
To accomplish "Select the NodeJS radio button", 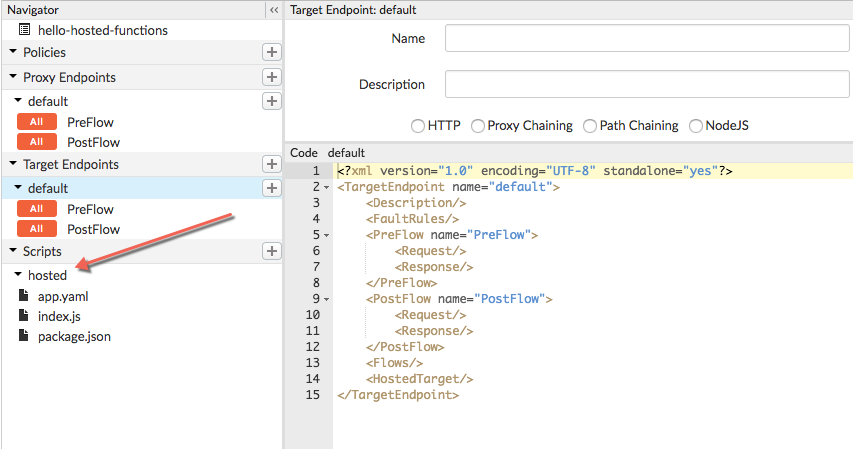I will (x=697, y=126).
